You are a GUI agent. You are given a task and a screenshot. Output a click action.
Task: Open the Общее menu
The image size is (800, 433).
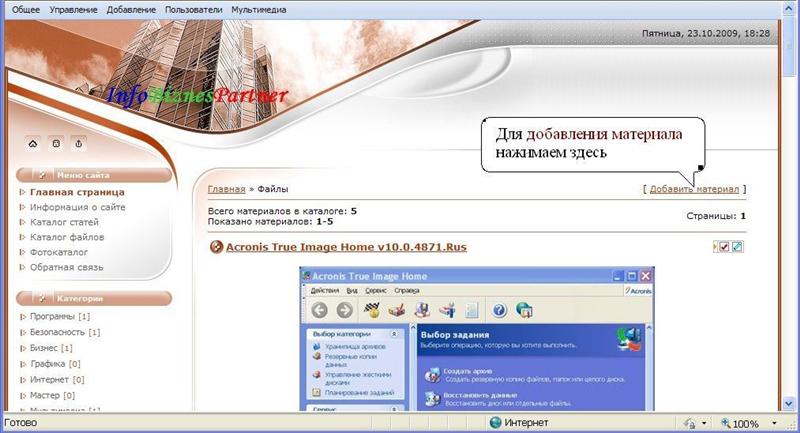point(26,10)
